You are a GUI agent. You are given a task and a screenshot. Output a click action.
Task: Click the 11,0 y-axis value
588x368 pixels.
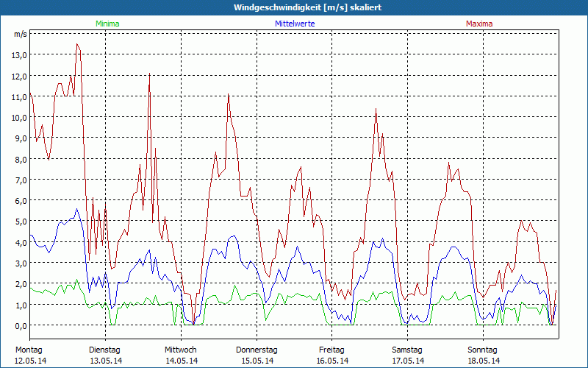point(19,97)
